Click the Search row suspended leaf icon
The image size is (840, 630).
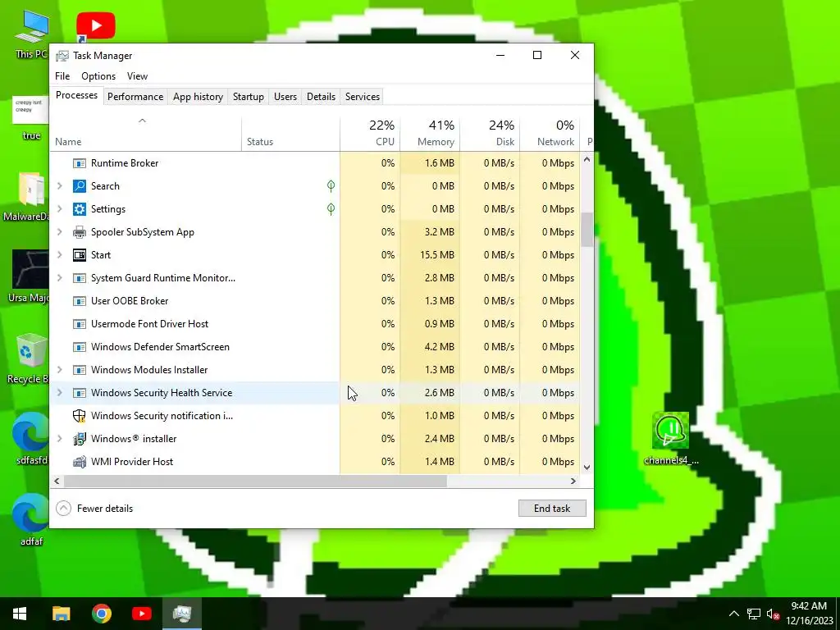[x=331, y=186]
